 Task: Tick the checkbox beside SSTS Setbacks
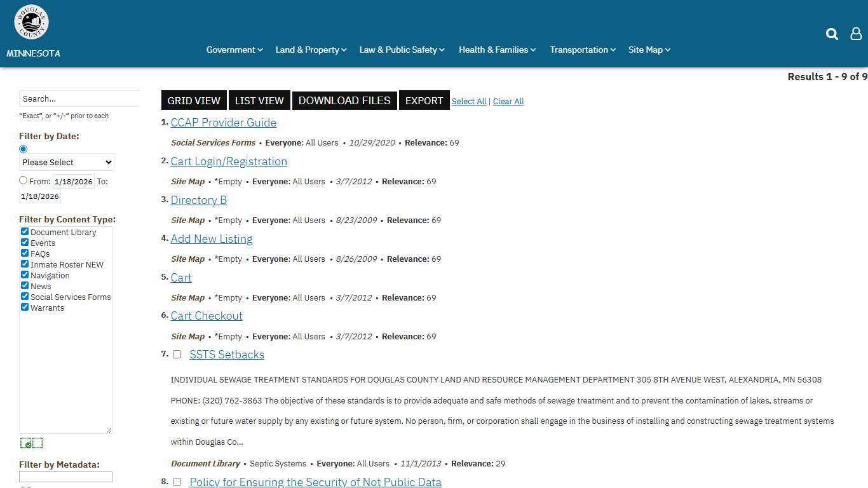point(177,355)
